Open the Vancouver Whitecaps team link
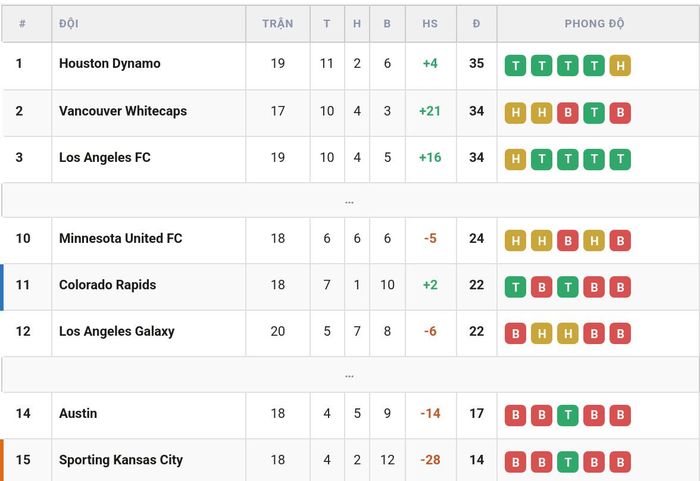Screen dimensions: 700x481 click(123, 111)
